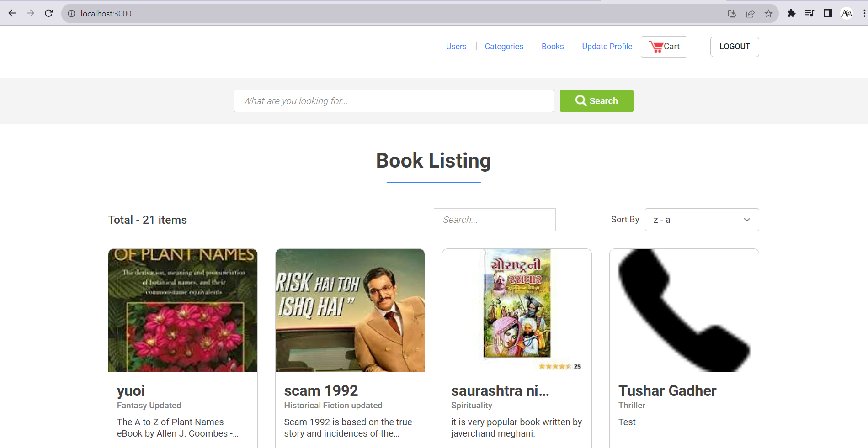Click the javerchand meghani description text
The height and width of the screenshot is (448, 868).
point(517,428)
